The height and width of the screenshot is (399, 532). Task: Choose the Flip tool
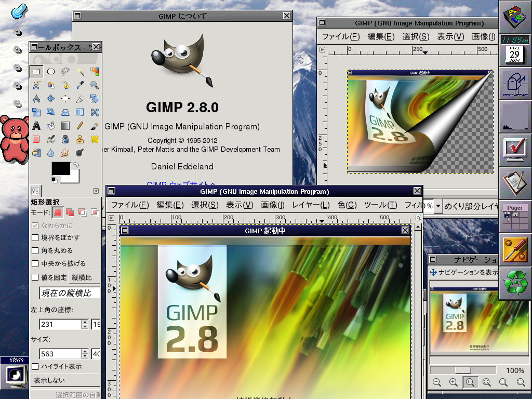(79, 112)
